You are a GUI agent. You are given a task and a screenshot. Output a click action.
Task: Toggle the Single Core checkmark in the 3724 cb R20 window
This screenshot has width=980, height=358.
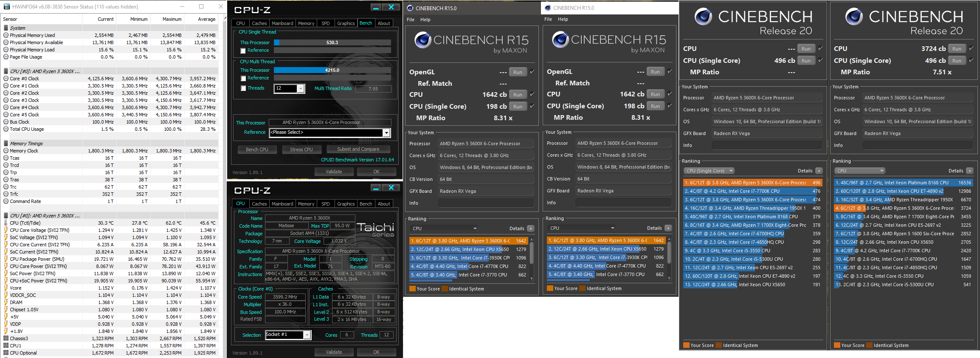click(x=972, y=60)
